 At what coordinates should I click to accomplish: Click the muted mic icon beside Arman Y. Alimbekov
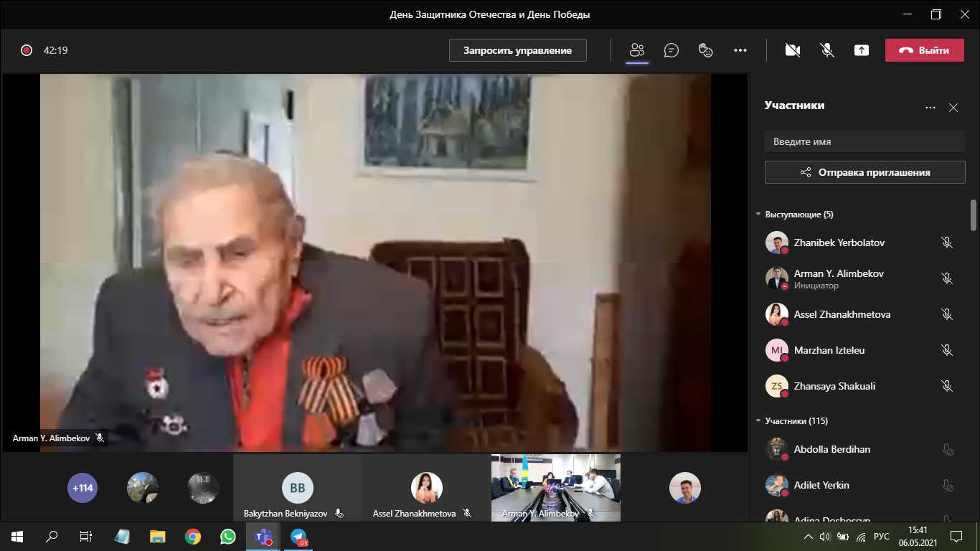coord(947,278)
